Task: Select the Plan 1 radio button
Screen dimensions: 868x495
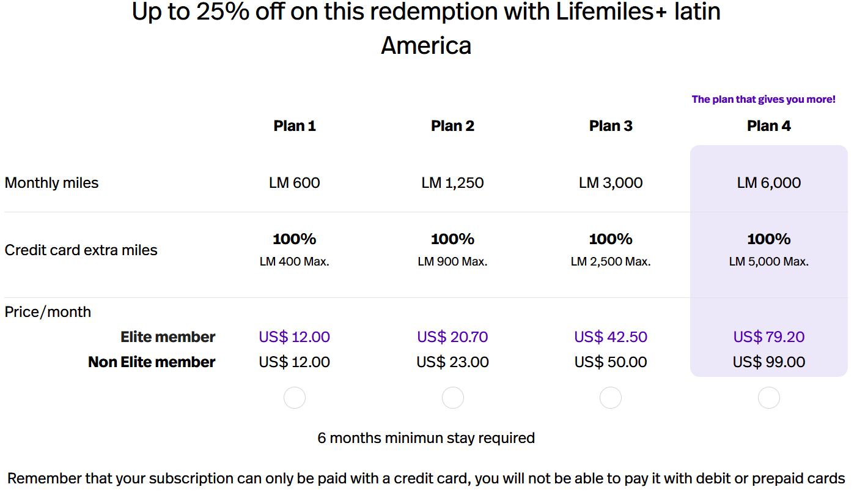Action: pyautogui.click(x=295, y=398)
